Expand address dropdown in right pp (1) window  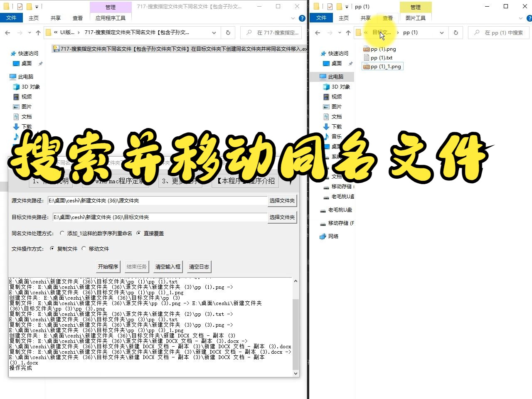(442, 32)
